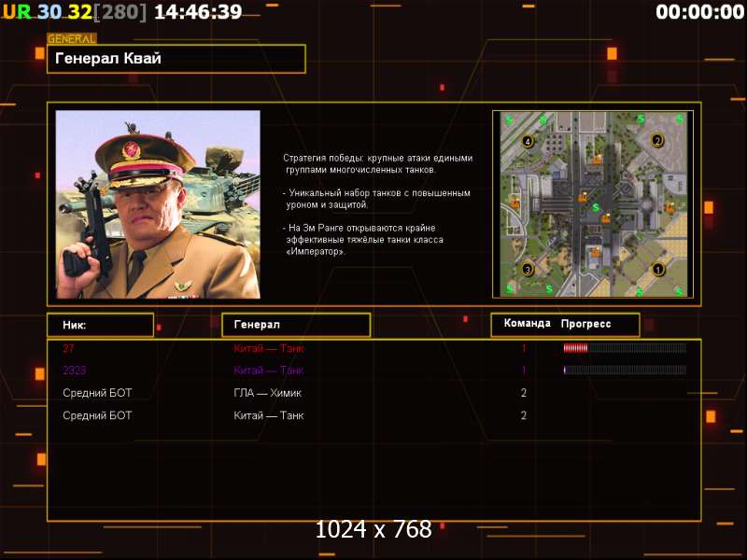This screenshot has height=560, width=747.
Task: Click the green S supply marker at the map's center
Action: (x=596, y=207)
